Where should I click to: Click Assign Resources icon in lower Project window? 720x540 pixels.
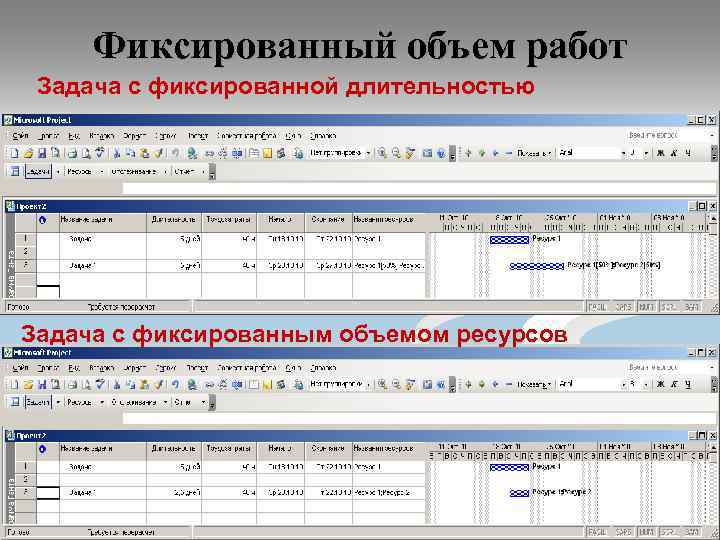coord(281,384)
